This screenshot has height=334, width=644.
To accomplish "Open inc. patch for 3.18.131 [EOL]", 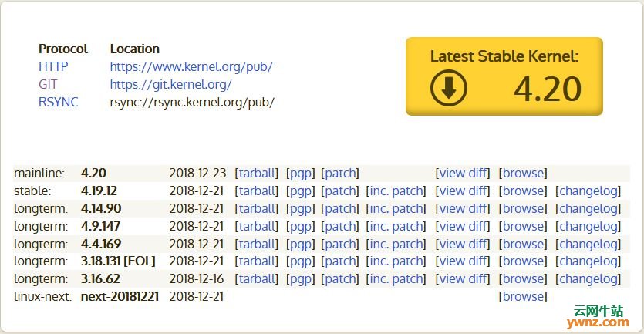I will coord(396,261).
